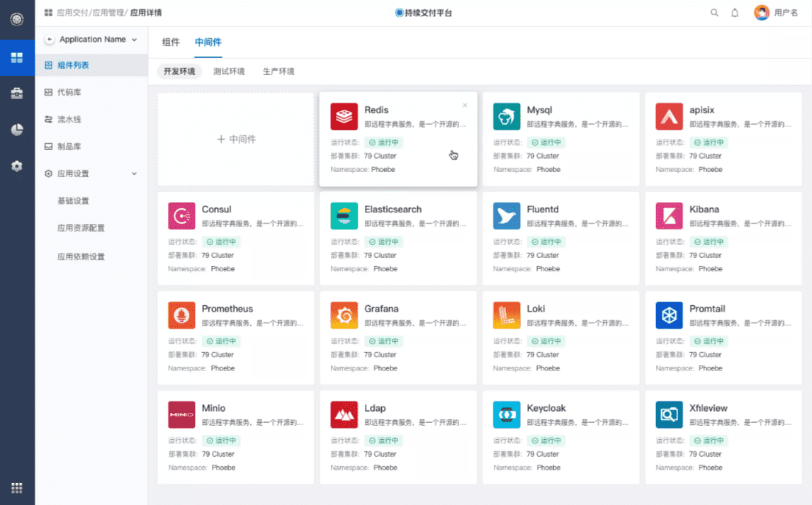Click Phoebe namespace on the apisix card
This screenshot has height=505, width=812.
pyautogui.click(x=711, y=169)
